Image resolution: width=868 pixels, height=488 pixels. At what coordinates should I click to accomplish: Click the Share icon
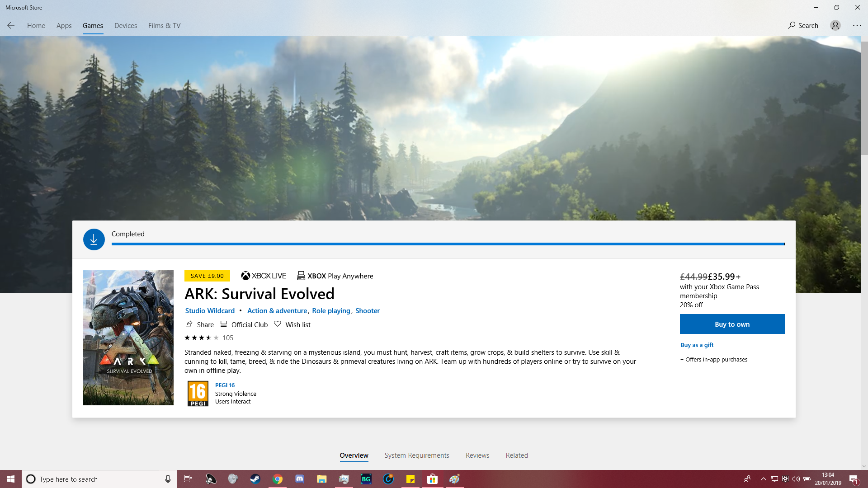[x=189, y=324]
